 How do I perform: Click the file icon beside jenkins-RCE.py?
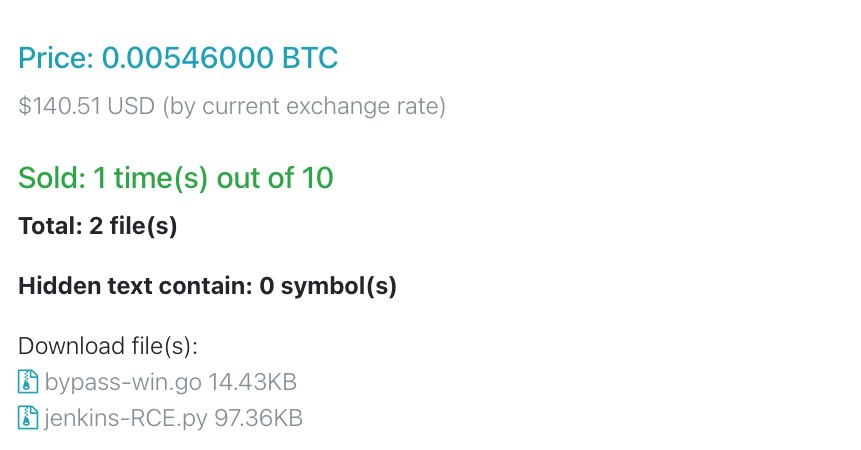[28, 418]
